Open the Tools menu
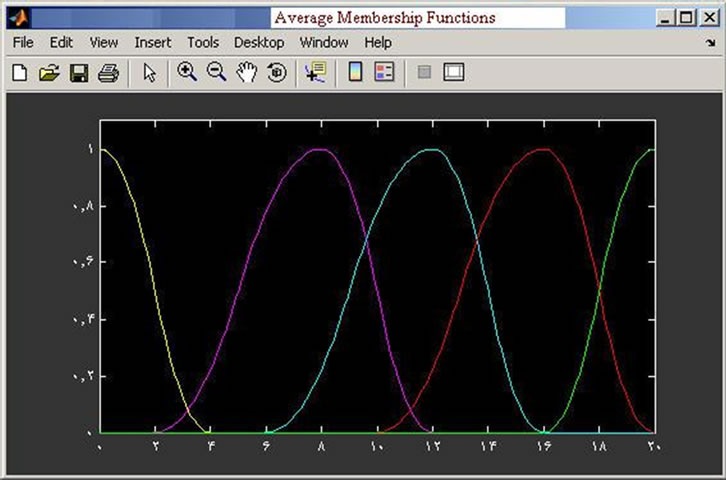The image size is (726, 480). (x=203, y=43)
